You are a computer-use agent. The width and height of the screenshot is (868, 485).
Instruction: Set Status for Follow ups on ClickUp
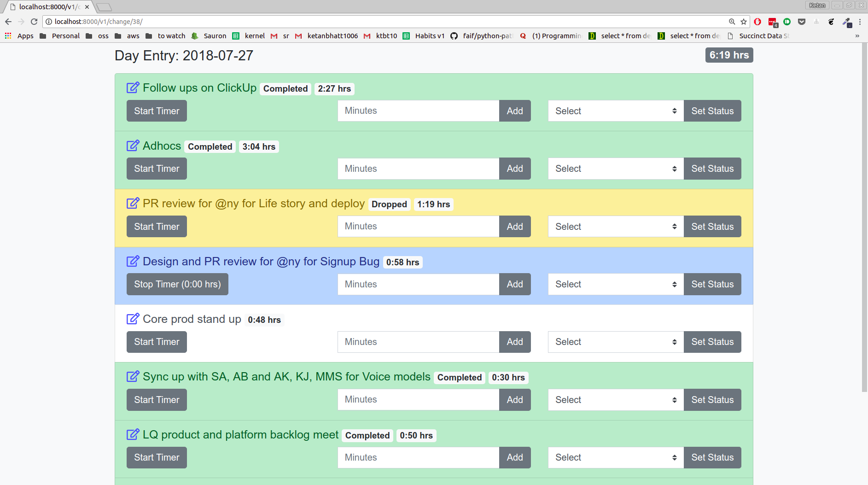712,111
